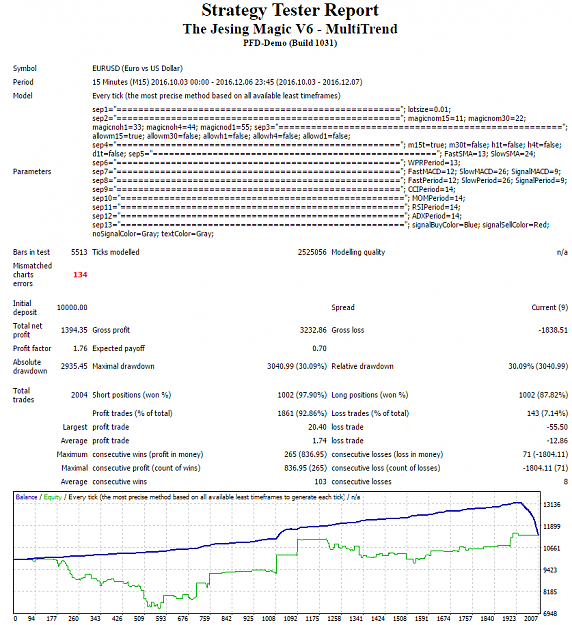
Task: Select the chart y-axis label 10661
Action: pos(552,548)
